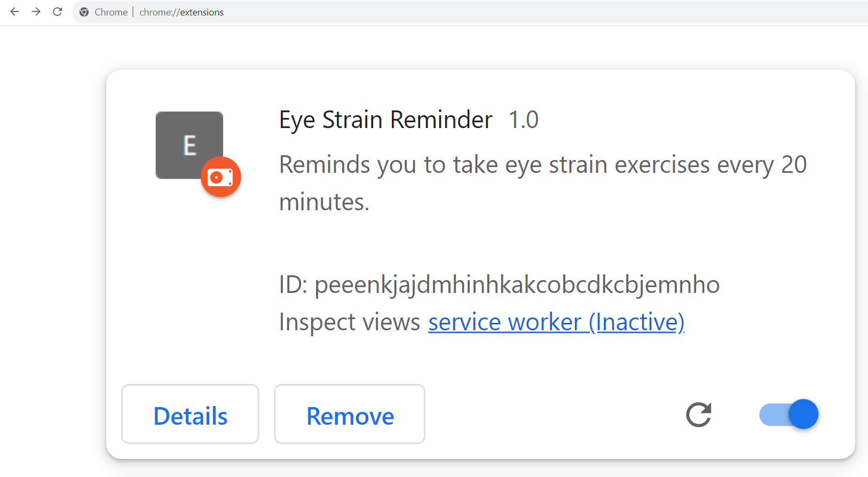
Task: Reload the current page with refresh icon
Action: (57, 12)
